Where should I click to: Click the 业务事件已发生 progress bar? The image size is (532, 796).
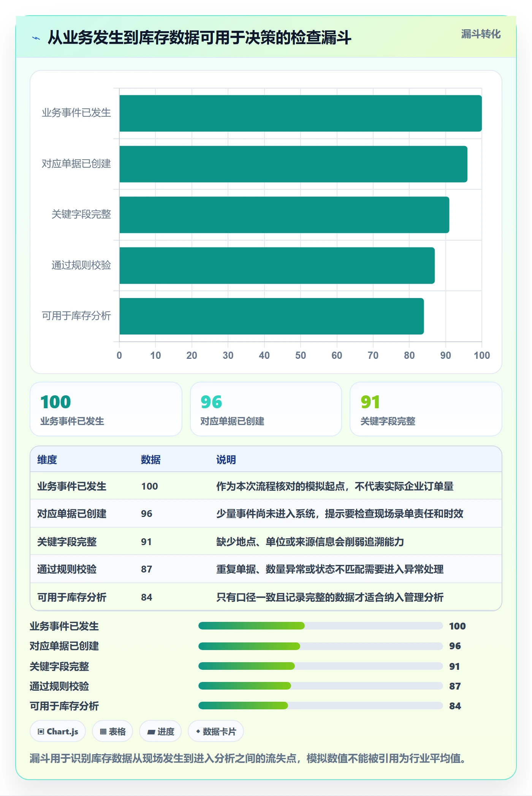tap(321, 626)
